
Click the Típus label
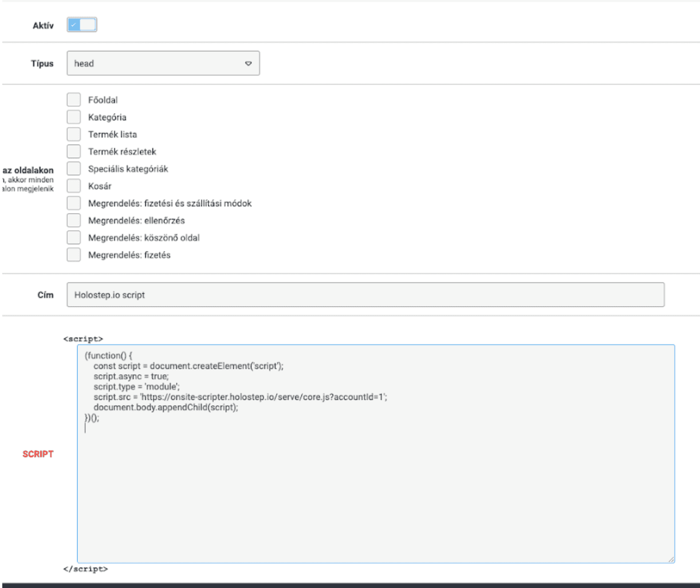pyautogui.click(x=42, y=64)
